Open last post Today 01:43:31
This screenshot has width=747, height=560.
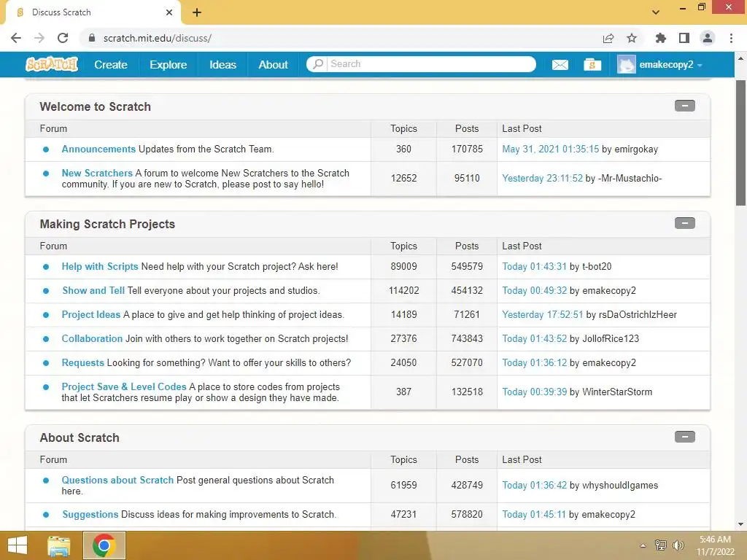[x=535, y=267]
